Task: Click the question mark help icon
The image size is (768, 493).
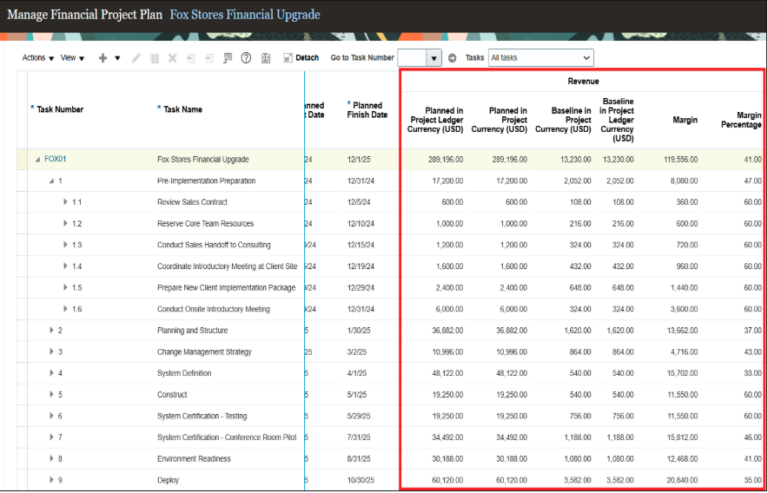Action: [x=246, y=58]
